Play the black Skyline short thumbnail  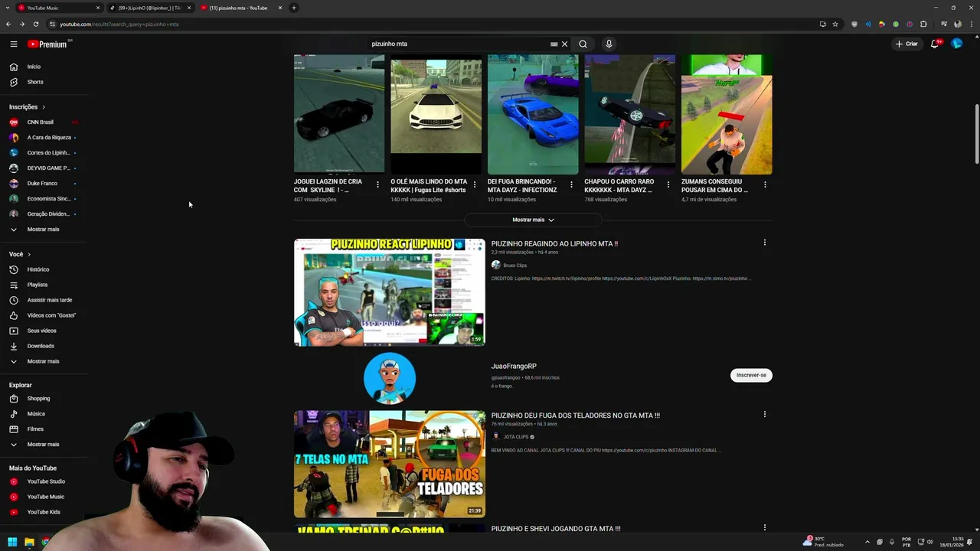click(339, 114)
